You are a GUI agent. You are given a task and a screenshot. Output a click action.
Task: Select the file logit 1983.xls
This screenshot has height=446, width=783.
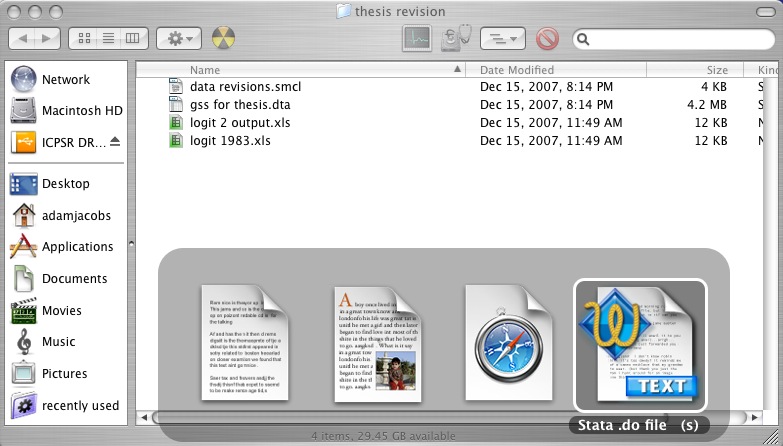tap(230, 141)
